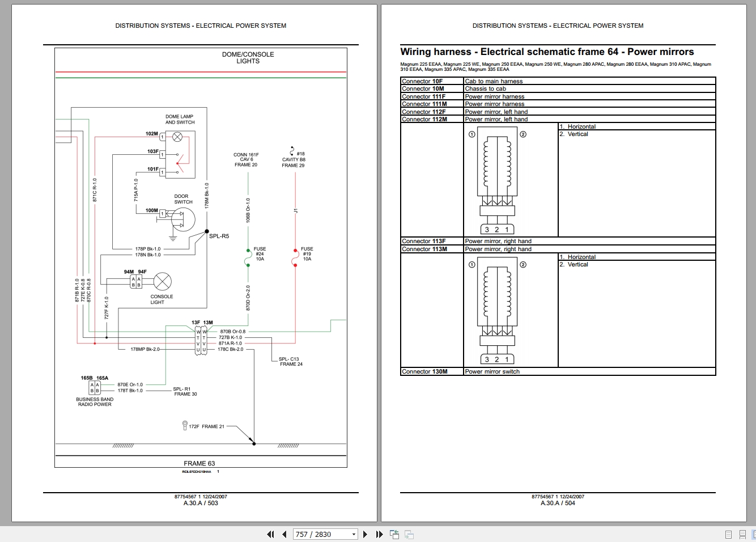Select the highlighted two-page view icon
Viewport: 756px width, 542px height.
coord(754,534)
